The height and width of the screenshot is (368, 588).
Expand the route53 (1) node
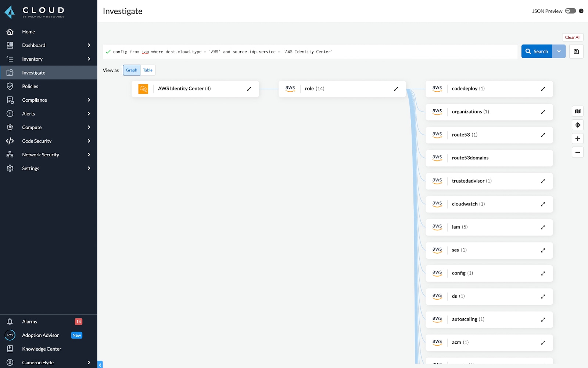pyautogui.click(x=543, y=135)
